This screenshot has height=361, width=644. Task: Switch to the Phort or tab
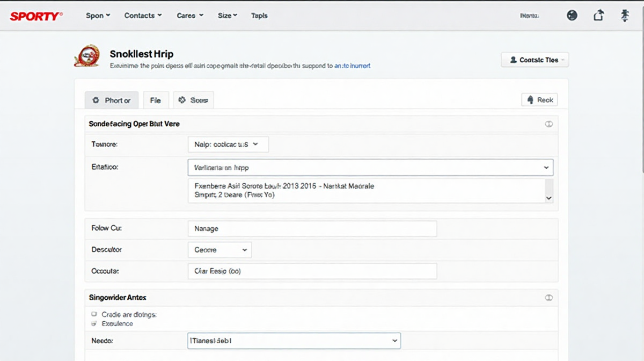point(112,100)
